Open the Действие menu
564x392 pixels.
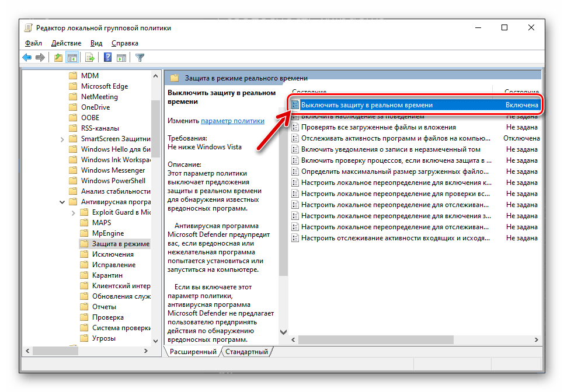click(66, 43)
